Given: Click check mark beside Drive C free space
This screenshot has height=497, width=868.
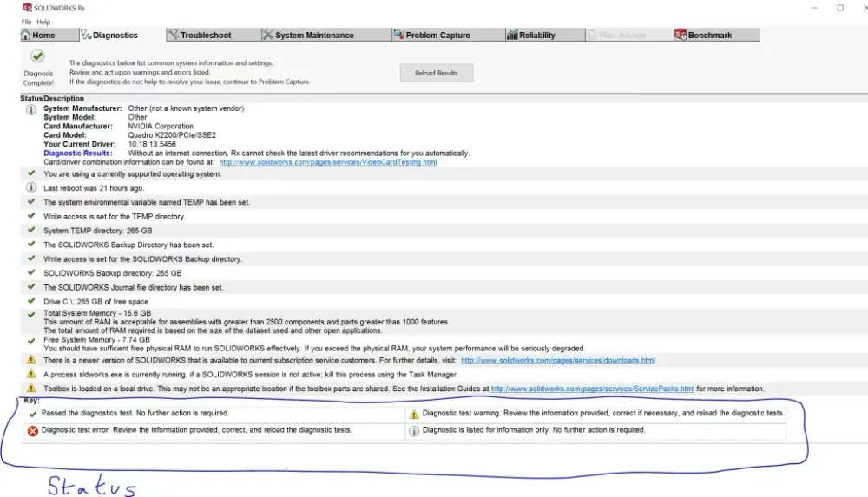Looking at the screenshot, I should coord(31,300).
